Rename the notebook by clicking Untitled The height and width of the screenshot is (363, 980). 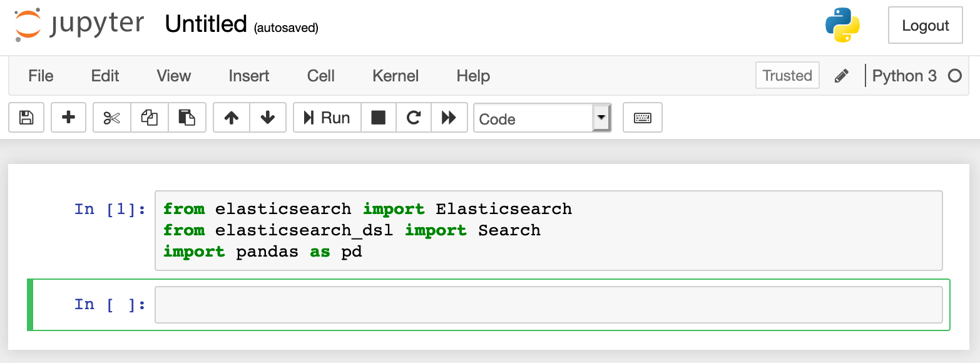click(205, 24)
